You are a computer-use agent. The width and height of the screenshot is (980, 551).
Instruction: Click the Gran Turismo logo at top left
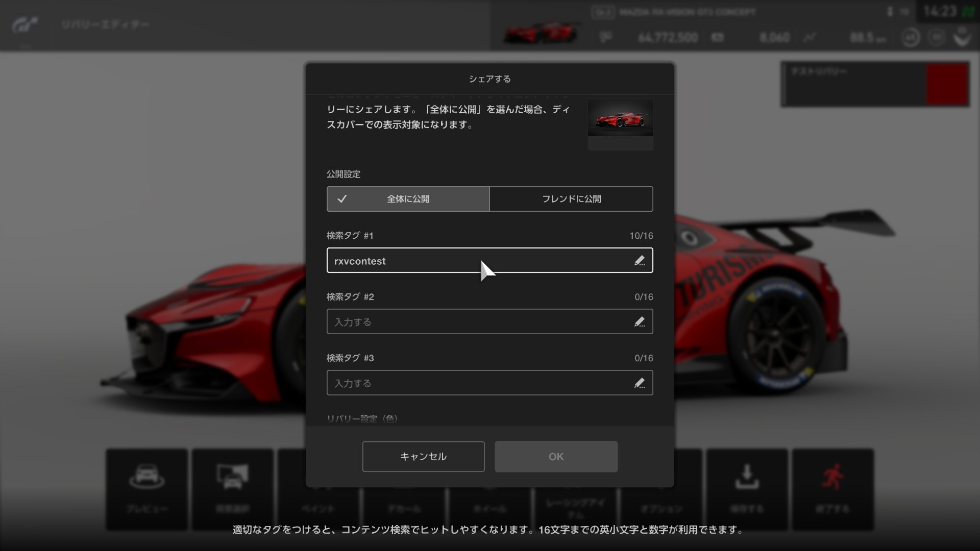(25, 25)
